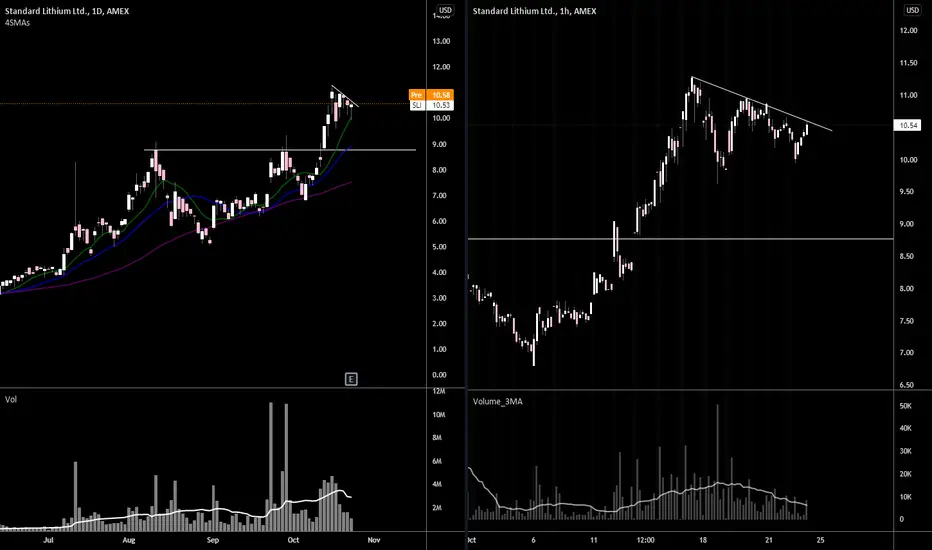Click the 9.50 price on 1h chart axis
Viewport: 932px width, 550px height.
pyautogui.click(x=907, y=192)
